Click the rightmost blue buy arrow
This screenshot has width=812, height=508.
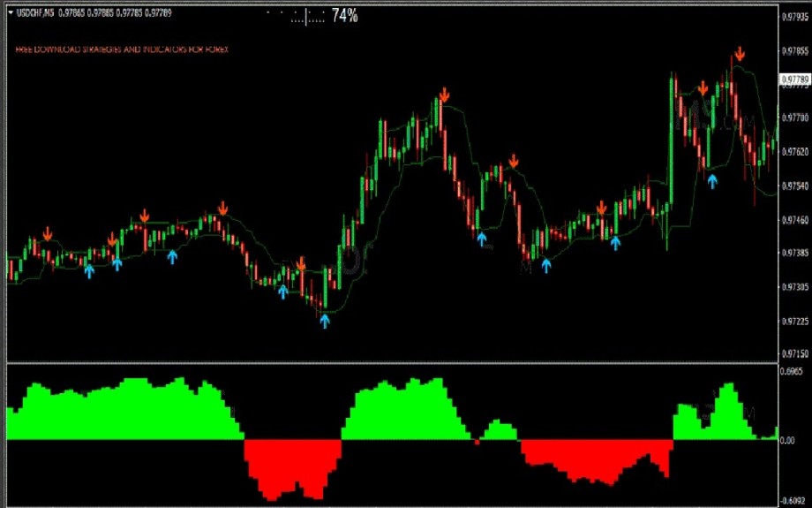(712, 180)
